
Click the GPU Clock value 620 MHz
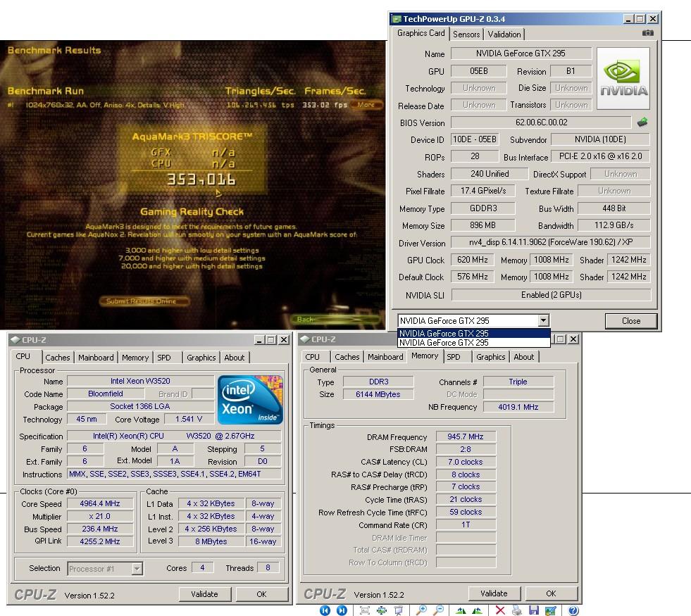coord(473,260)
